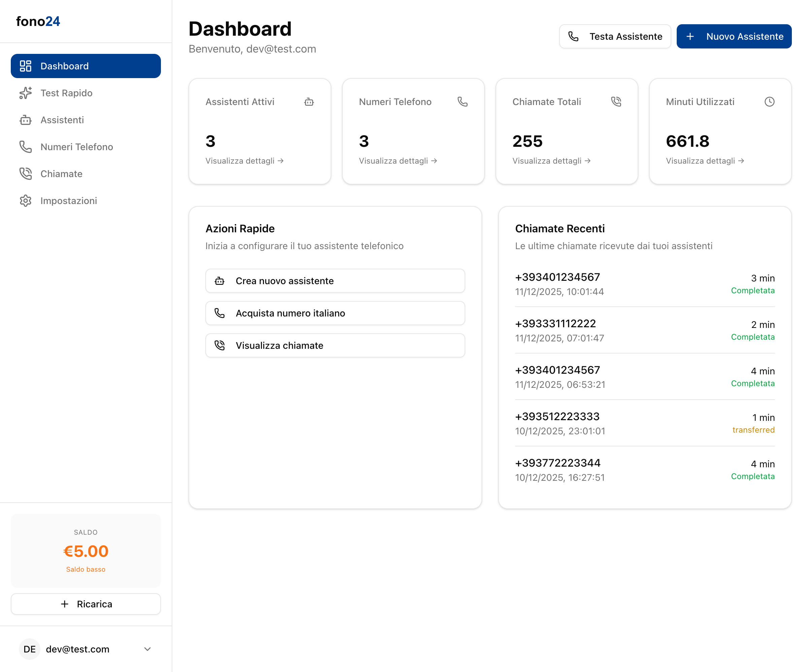Click the ringing phone icon on Chiamate Totali card
The height and width of the screenshot is (672, 808).
616,102
